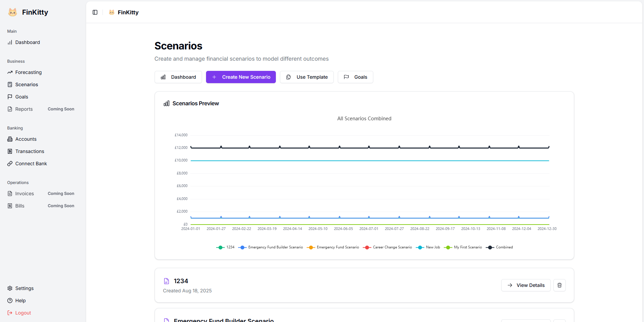Image resolution: width=644 pixels, height=322 pixels.
Task: Toggle Career Change Scenario legend entry
Action: pyautogui.click(x=388, y=247)
